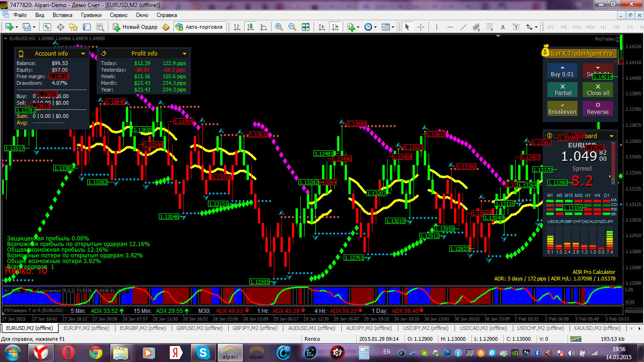644x362 pixels.
Task: Expand the Profiles dropdown arrow
Action: 34,27
